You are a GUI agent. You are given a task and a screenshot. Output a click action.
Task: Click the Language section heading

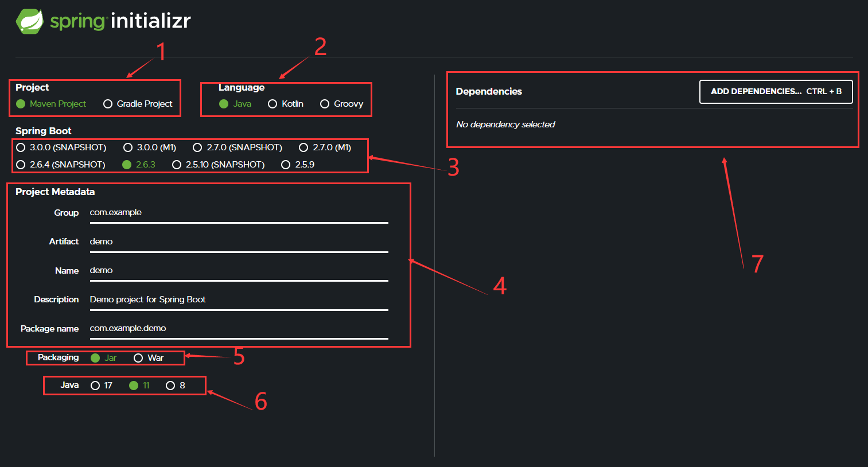[x=242, y=88]
